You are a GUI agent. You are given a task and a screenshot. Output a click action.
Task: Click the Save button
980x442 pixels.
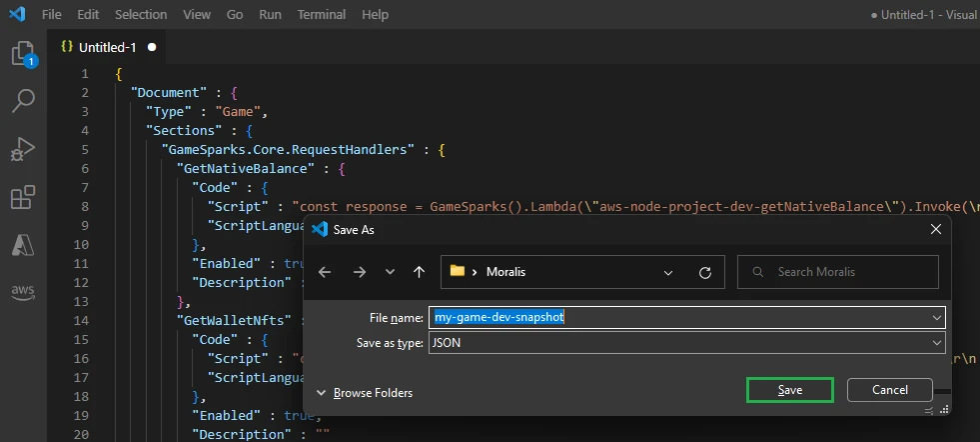click(x=789, y=390)
